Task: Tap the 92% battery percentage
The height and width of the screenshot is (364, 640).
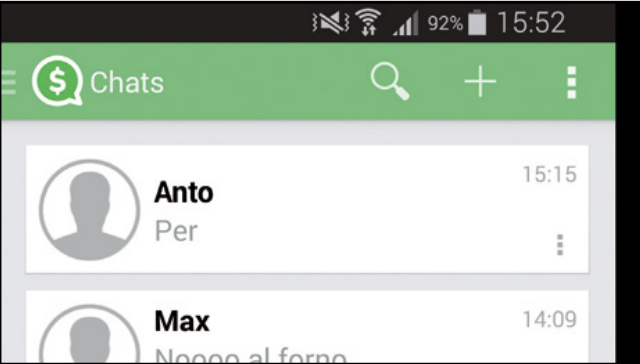Action: pyautogui.click(x=445, y=24)
